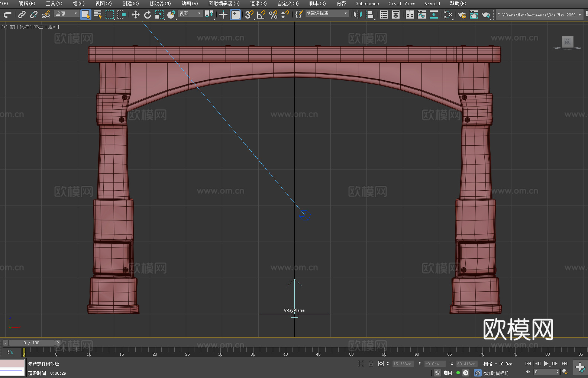This screenshot has height=378, width=588.
Task: Click the [标准] viewport label
Action: tap(25, 27)
